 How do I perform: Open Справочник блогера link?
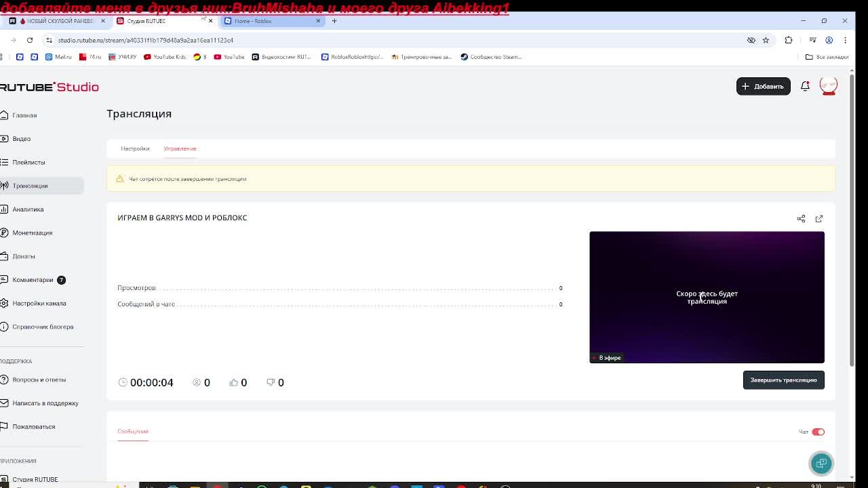click(x=43, y=327)
